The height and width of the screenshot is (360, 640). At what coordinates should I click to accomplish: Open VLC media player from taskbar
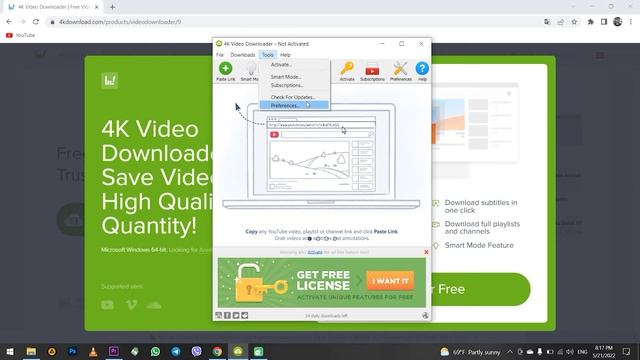(93, 351)
